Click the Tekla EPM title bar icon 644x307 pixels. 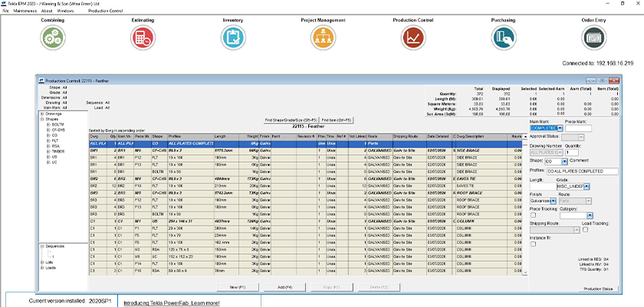coord(4,4)
